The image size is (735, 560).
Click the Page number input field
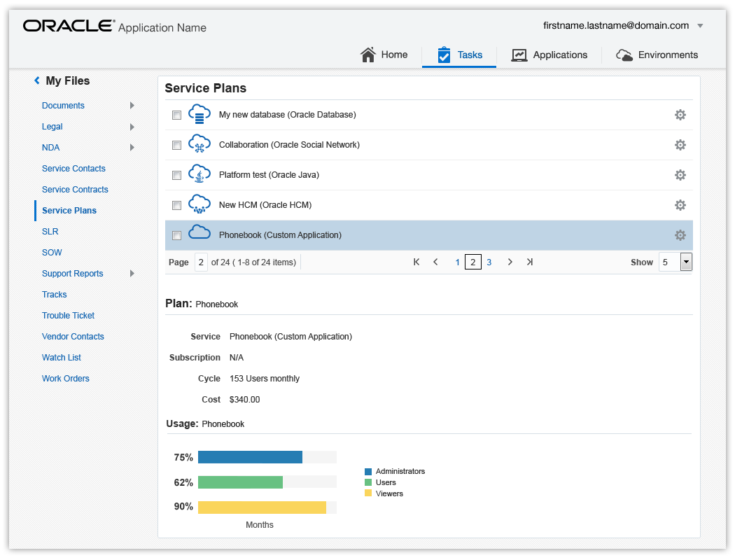point(201,262)
